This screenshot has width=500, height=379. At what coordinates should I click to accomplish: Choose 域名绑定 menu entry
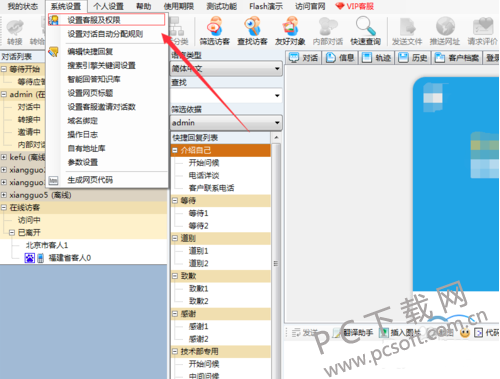pyautogui.click(x=82, y=121)
